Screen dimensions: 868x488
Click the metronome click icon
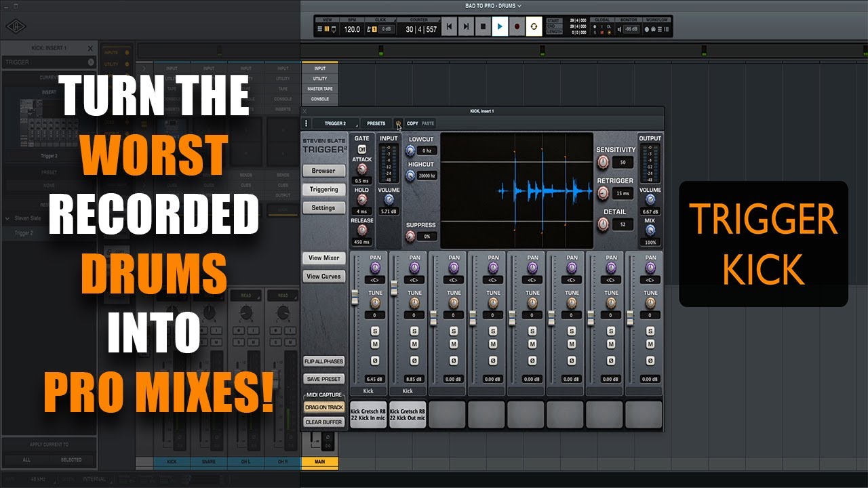tap(370, 29)
